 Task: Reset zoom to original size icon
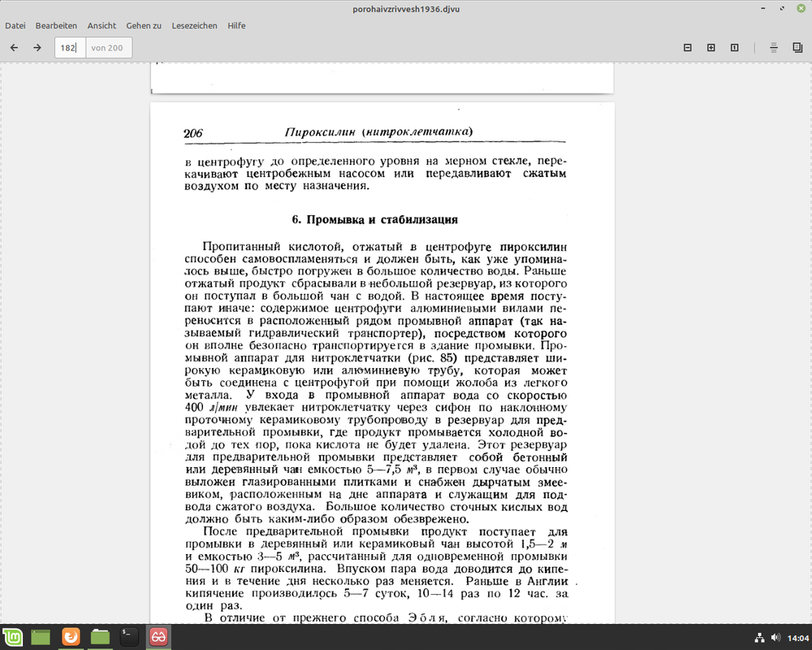pyautogui.click(x=734, y=48)
